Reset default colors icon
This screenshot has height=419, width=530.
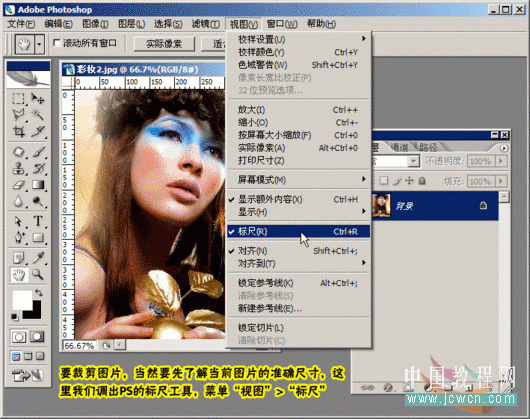point(14,317)
